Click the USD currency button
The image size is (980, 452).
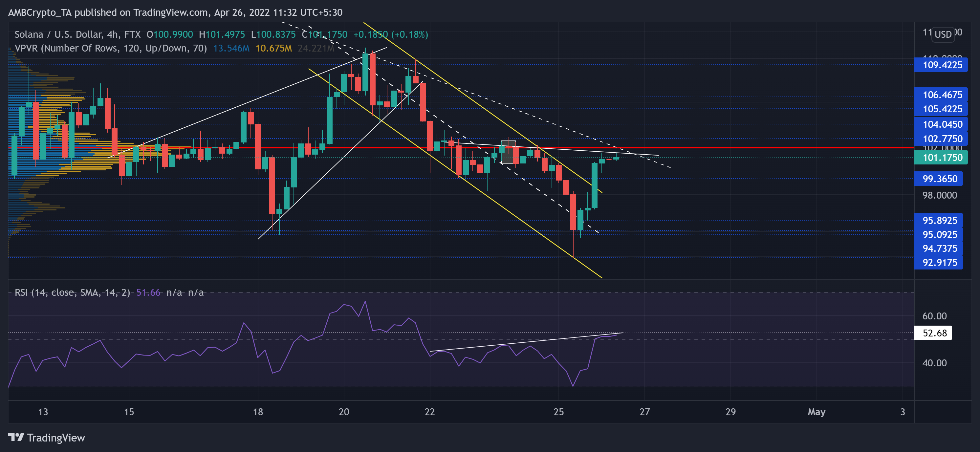(943, 34)
